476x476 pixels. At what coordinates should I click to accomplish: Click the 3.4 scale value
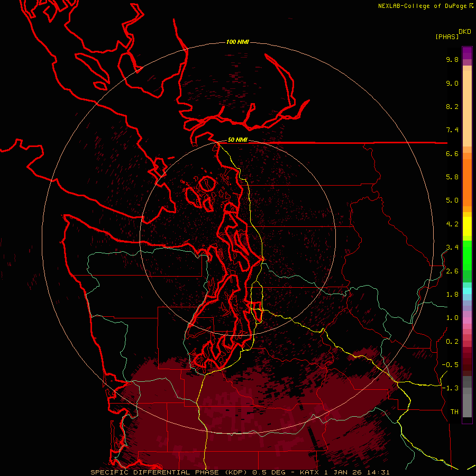[x=452, y=248]
